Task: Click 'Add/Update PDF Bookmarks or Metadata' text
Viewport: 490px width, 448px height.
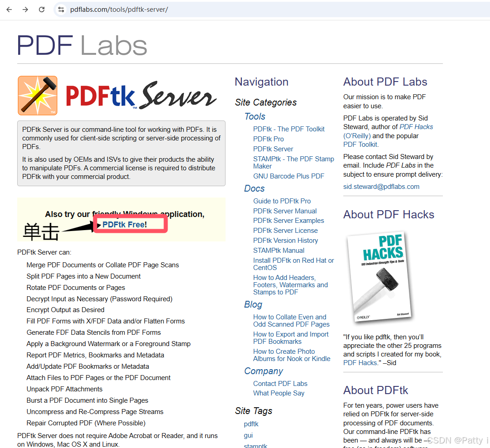Action: coord(88,366)
